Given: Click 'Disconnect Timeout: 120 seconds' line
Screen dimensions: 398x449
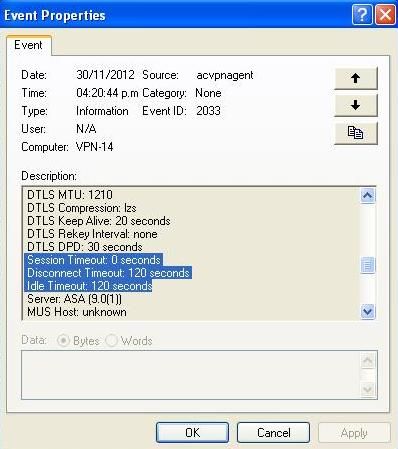Looking at the screenshot, I should click(108, 273).
